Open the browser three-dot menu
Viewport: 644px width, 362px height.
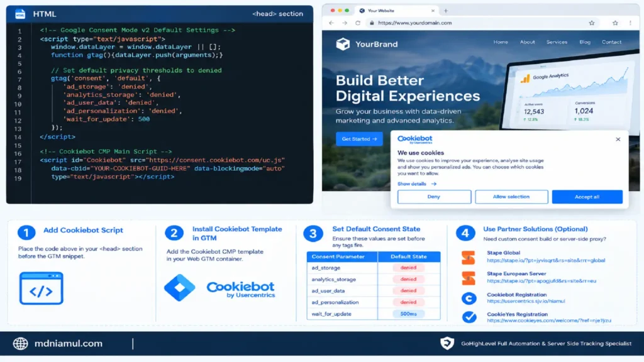[630, 23]
